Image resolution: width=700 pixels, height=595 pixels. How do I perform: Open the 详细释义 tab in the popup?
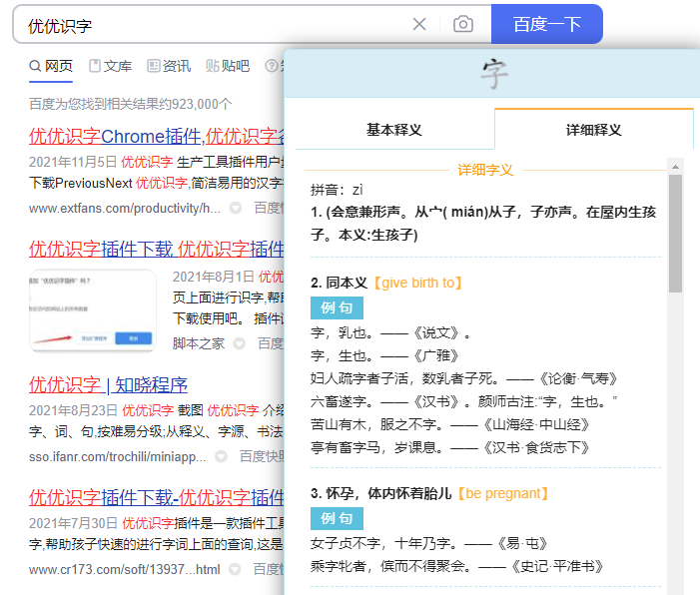(x=594, y=130)
